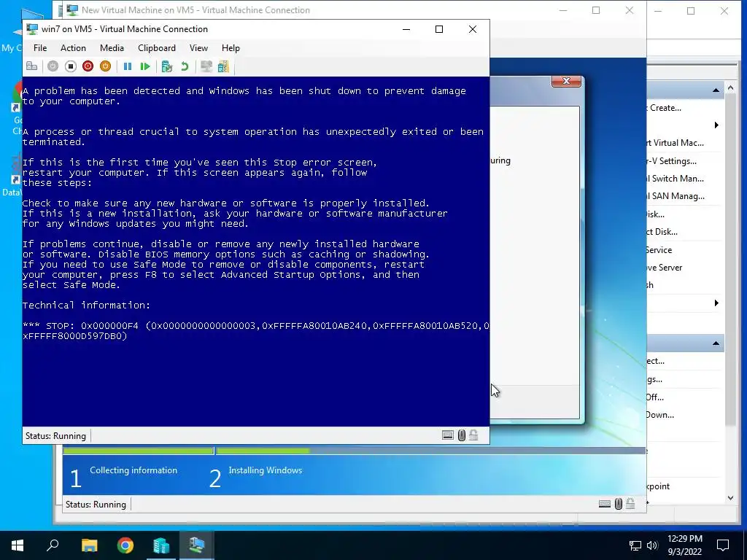The width and height of the screenshot is (747, 560).
Task: Create a checkpoint using the toolbar checkpoint icon
Action: point(167,66)
